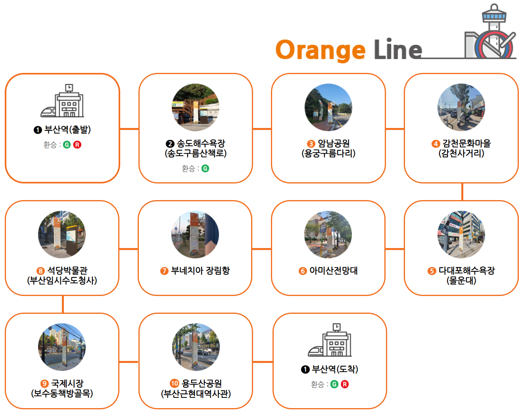Click the number 7 badge for 부네치아 장림항

pyautogui.click(x=164, y=271)
